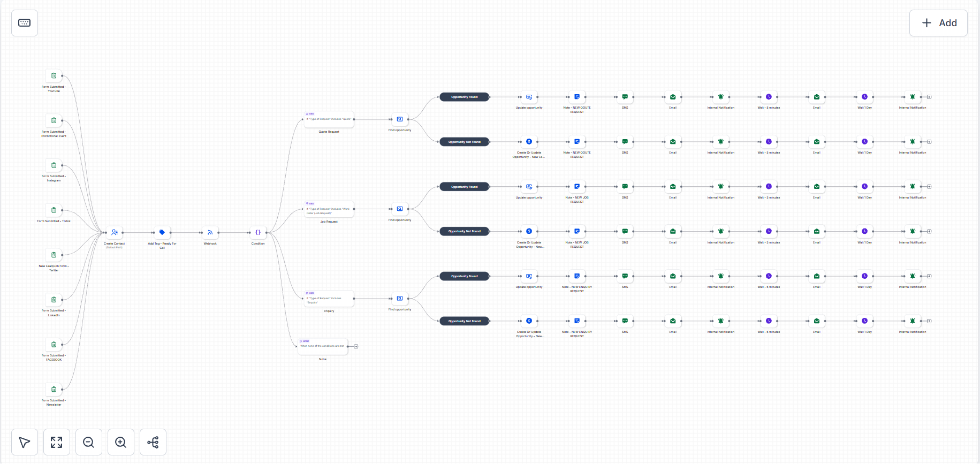
Task: Open Form Submitted - Newsletter trigger
Action: 54,389
